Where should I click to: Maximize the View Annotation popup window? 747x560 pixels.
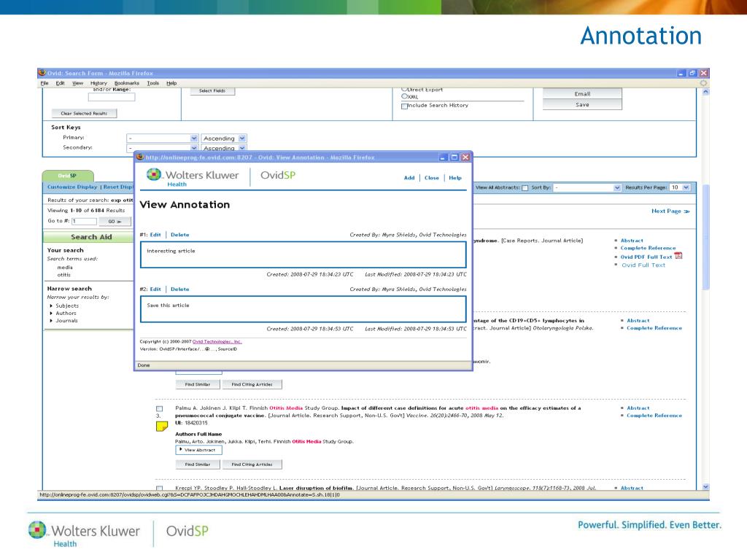(454, 157)
